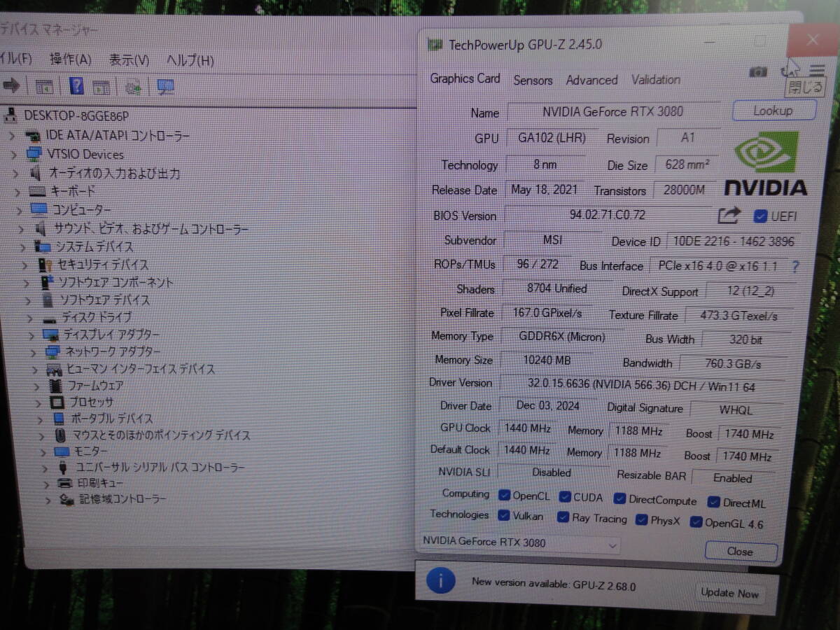The image size is (840, 630).
Task: Click the blue help icon in Device Manager toolbar
Action: tap(77, 87)
